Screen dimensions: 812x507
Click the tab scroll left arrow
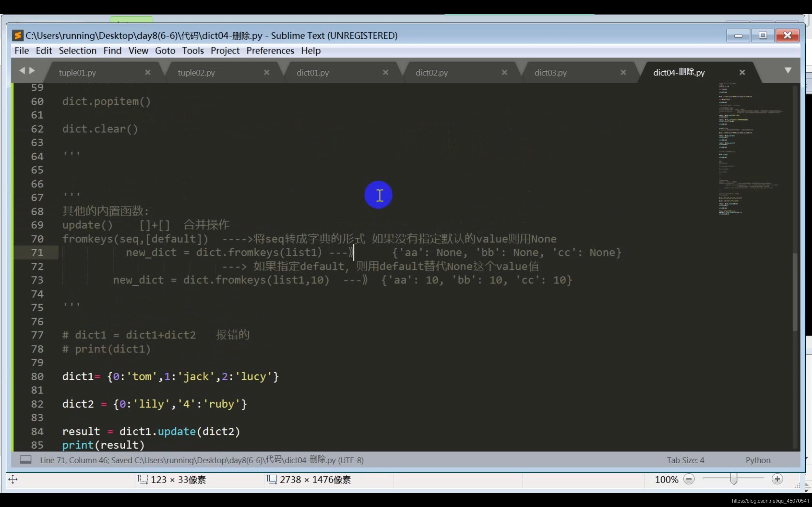(x=22, y=70)
